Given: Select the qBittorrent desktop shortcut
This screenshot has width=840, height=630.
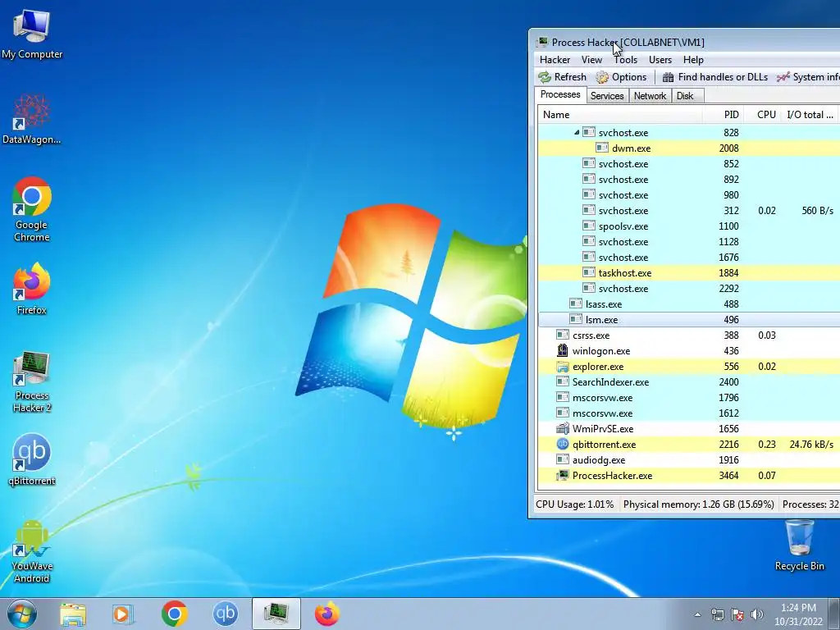Looking at the screenshot, I should [x=32, y=459].
